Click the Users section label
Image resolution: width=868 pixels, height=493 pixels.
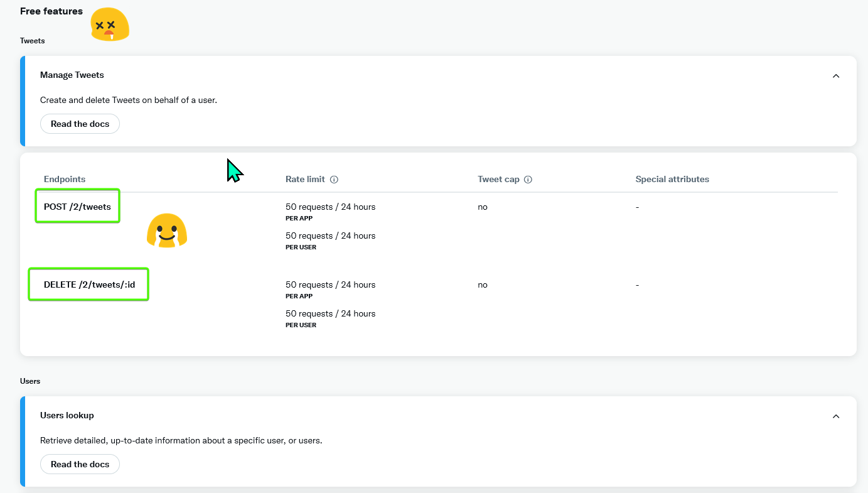30,381
